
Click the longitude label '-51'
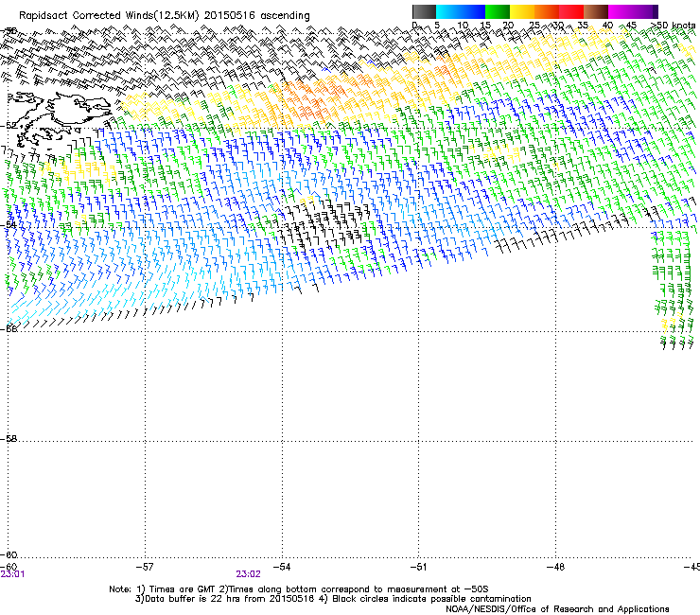[418, 567]
